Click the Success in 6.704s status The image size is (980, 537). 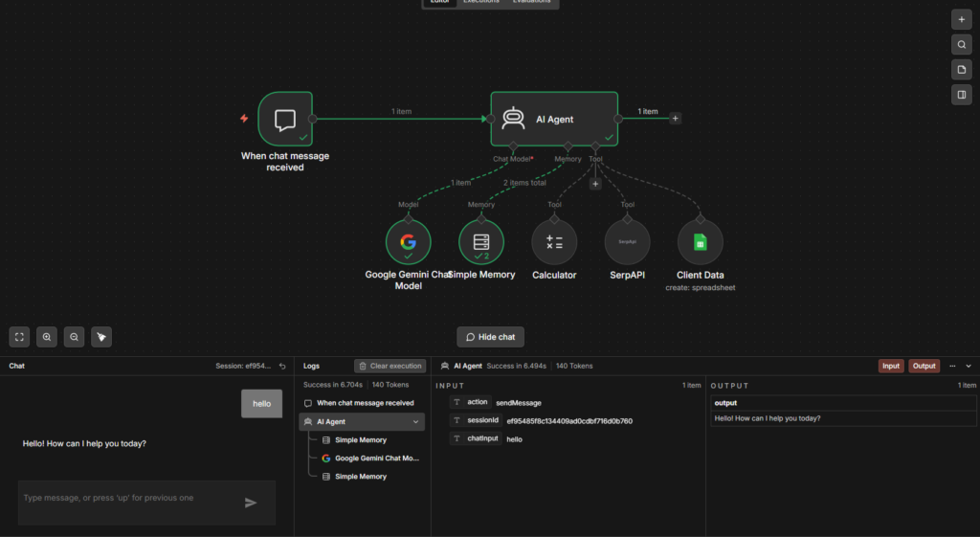[332, 385]
